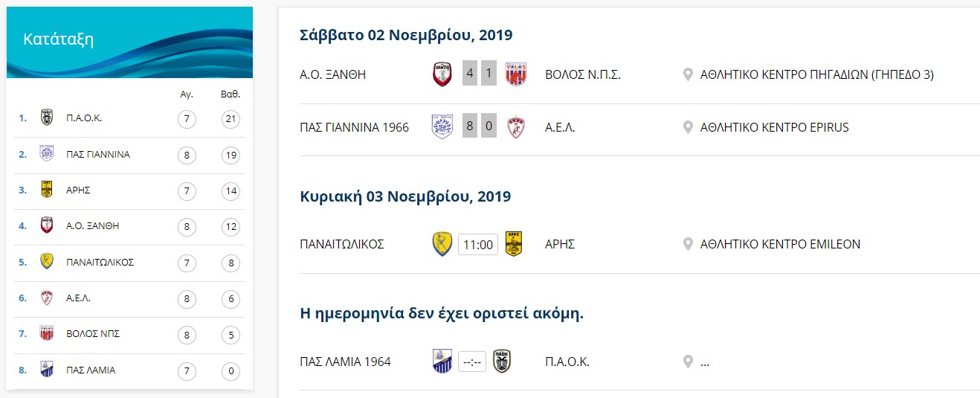Click the ΑΡΗΣ logo in standings list
Viewport: 980px width, 398px height.
click(47, 190)
